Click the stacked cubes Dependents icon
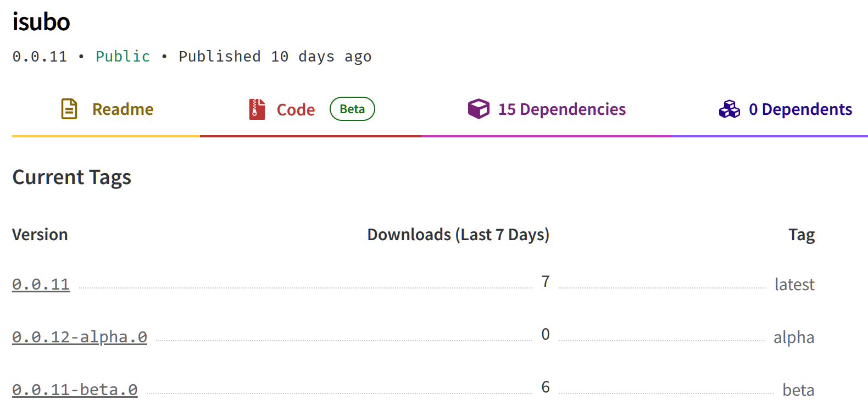Screen dimensions: 868x416 click(729, 108)
